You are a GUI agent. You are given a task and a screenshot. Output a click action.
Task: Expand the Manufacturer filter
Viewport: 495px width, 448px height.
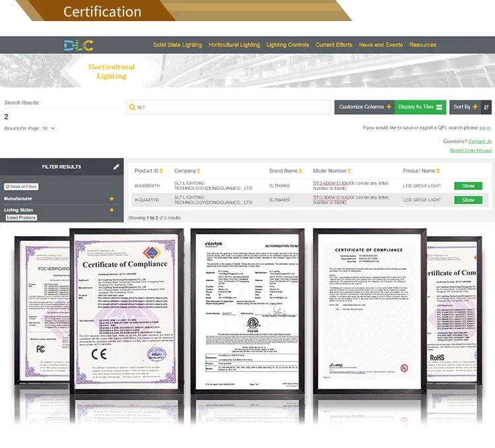[x=111, y=199]
